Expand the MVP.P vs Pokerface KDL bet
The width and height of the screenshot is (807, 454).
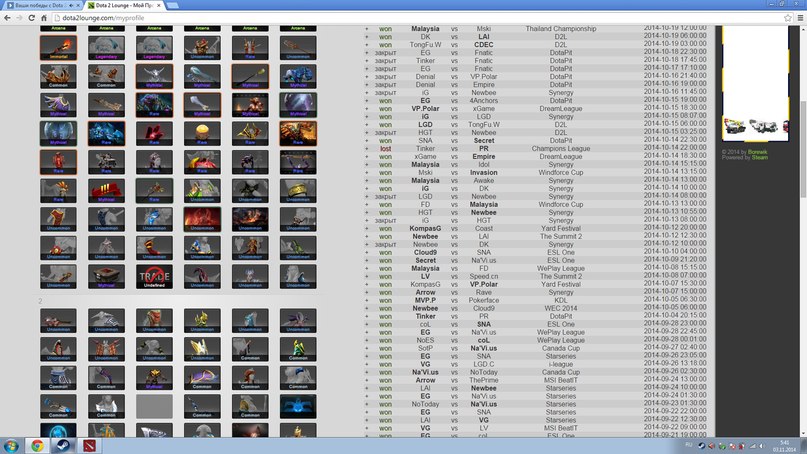367,300
